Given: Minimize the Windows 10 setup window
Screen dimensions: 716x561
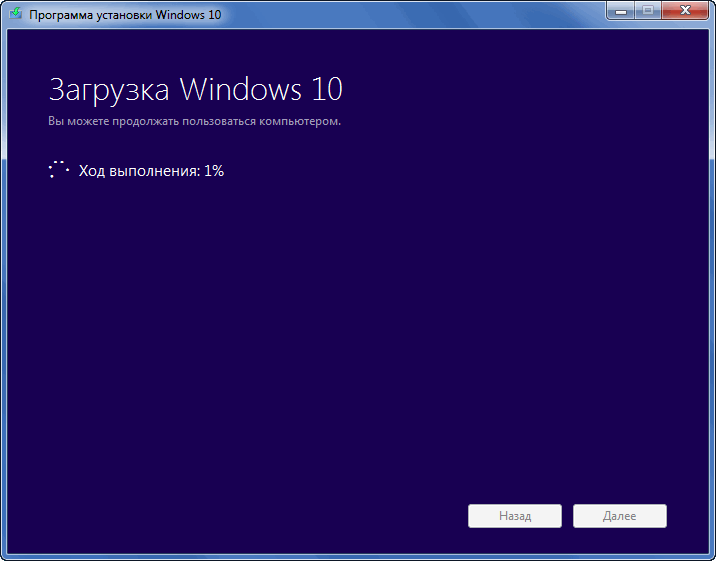Looking at the screenshot, I should pos(621,11).
